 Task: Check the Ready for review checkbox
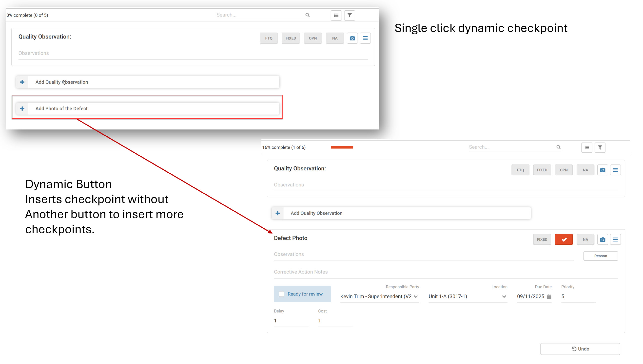[281, 294]
